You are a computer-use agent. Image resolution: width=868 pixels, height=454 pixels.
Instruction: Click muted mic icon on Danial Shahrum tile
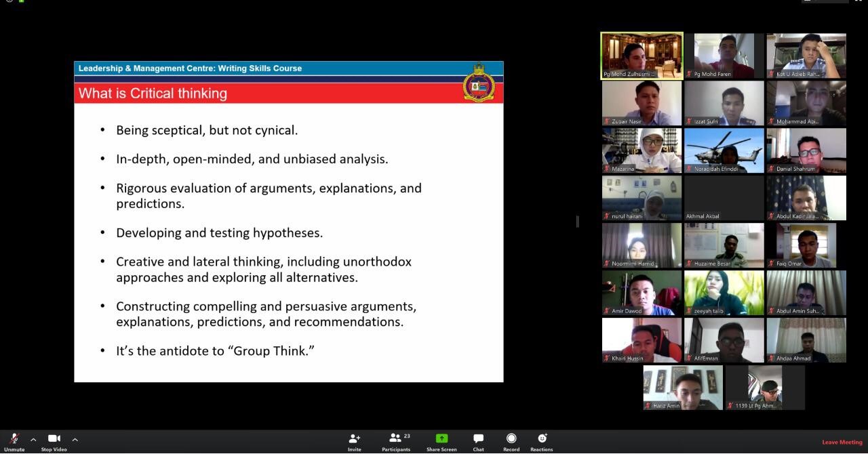[x=771, y=169]
